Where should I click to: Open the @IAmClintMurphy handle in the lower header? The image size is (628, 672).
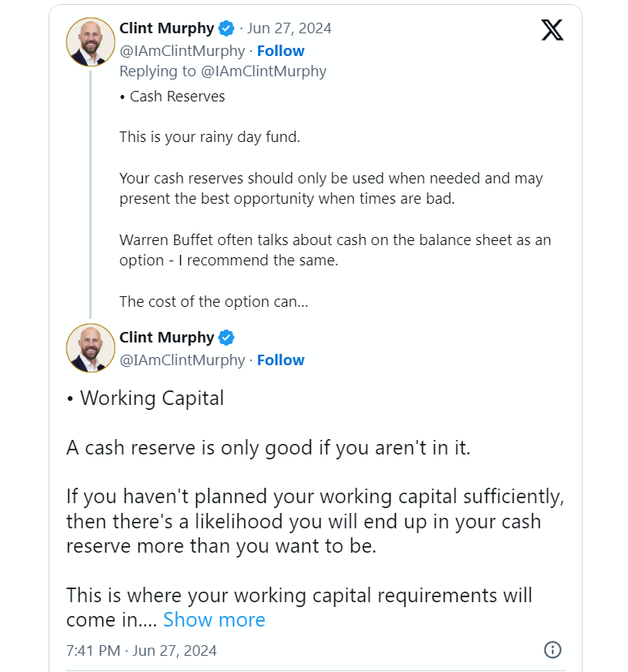tap(182, 360)
